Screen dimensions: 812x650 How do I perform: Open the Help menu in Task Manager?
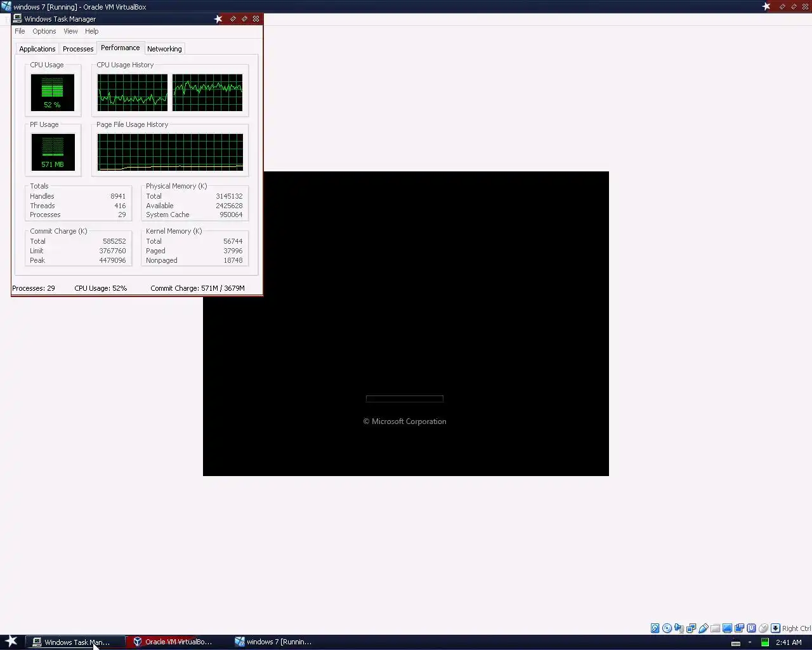coord(92,31)
